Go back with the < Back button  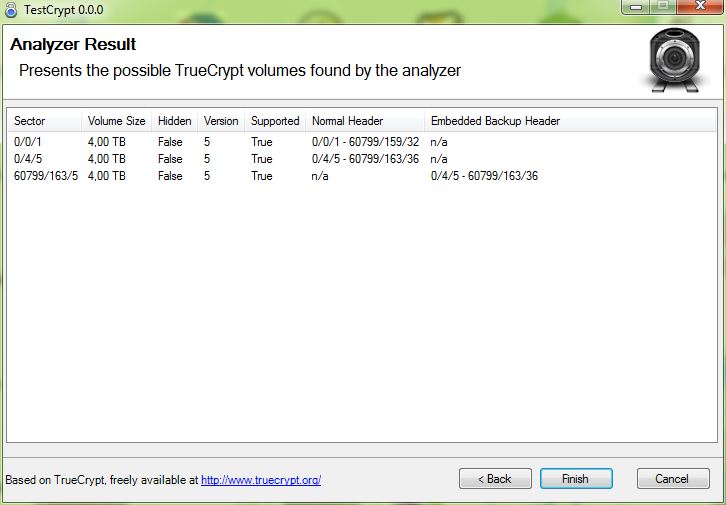495,479
